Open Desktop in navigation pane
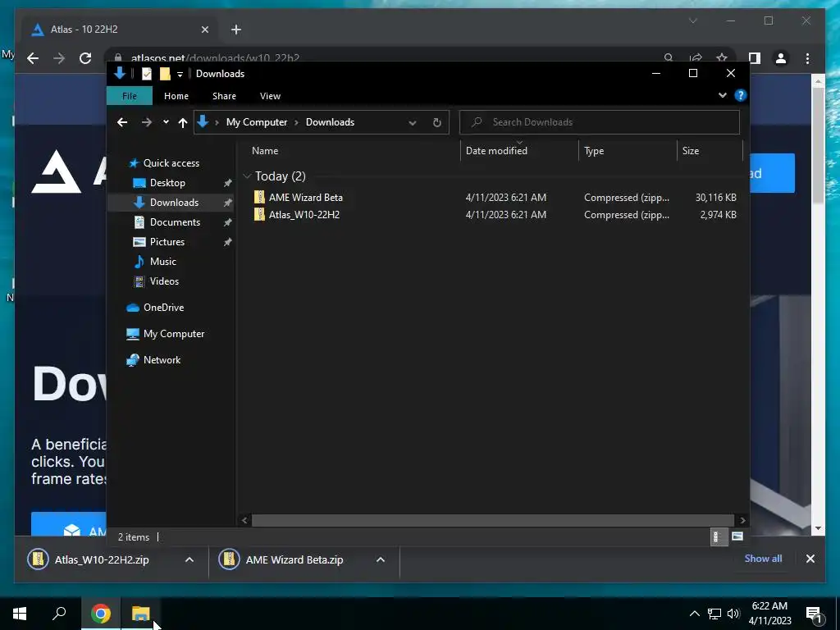The width and height of the screenshot is (840, 630). [x=167, y=183]
